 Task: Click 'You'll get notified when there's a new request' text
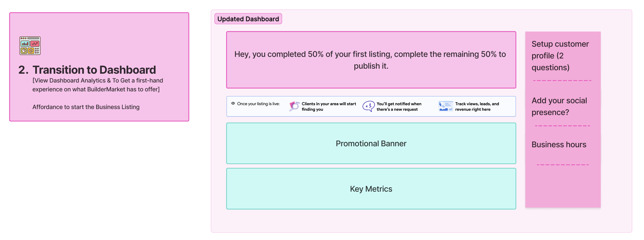coord(399,106)
